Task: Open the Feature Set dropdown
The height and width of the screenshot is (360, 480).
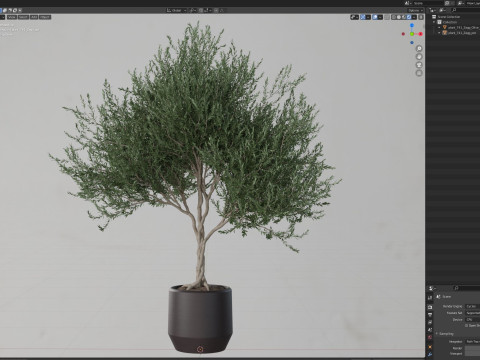Action: [473, 313]
